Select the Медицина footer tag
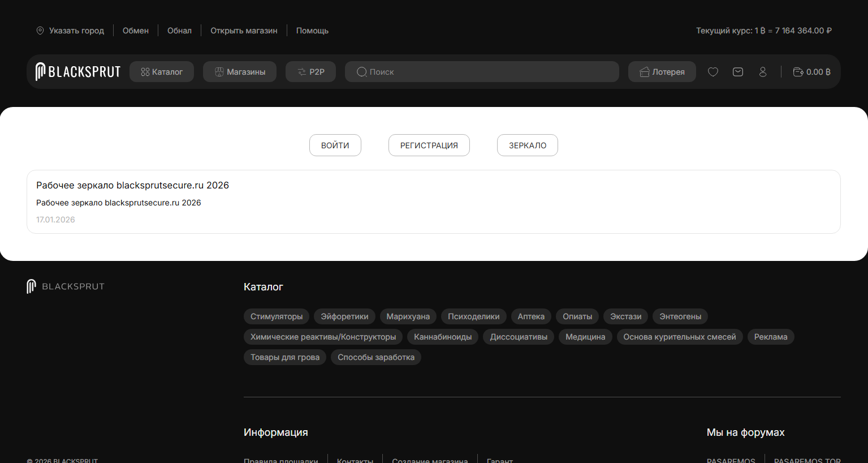This screenshot has width=868, height=463. click(x=585, y=337)
